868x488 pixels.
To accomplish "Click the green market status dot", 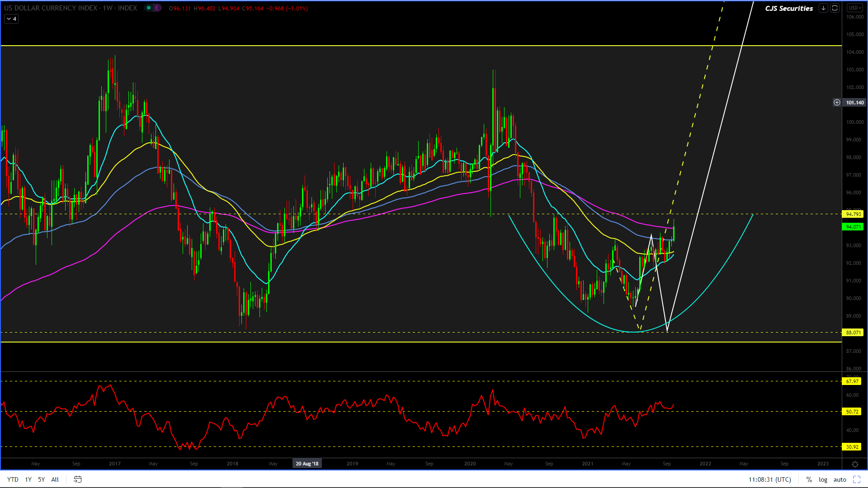I will tap(148, 8).
